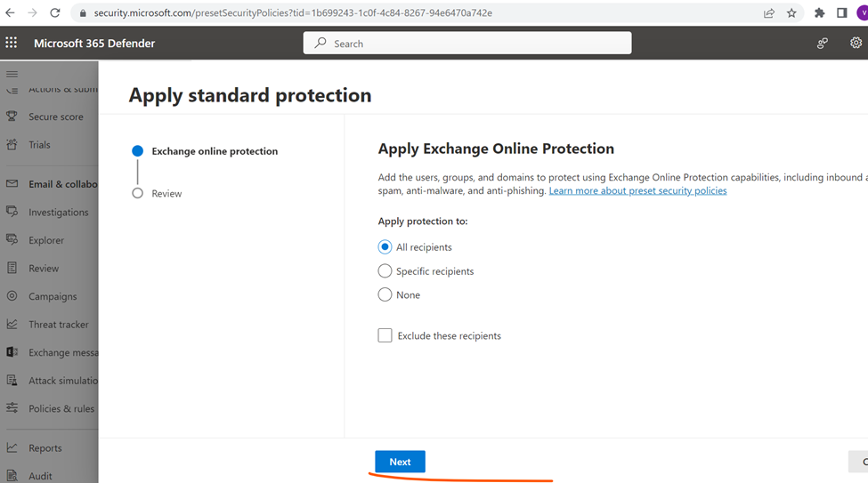The image size is (868, 483).
Task: Open Learn more about preset security policies
Action: (x=637, y=191)
